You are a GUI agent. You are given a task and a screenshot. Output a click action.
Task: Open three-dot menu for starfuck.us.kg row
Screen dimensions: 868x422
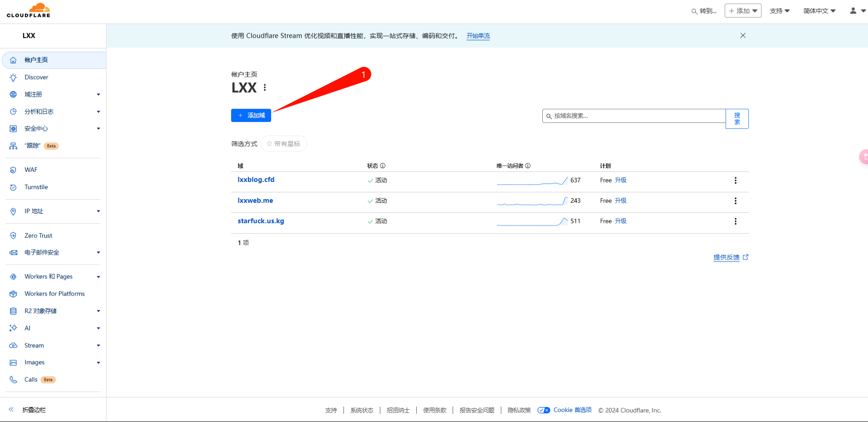(x=735, y=221)
